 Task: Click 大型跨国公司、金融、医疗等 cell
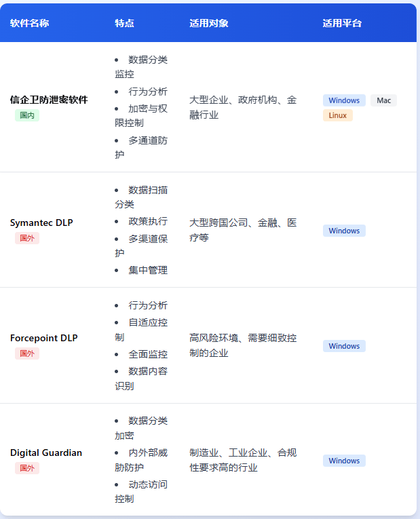coord(243,230)
